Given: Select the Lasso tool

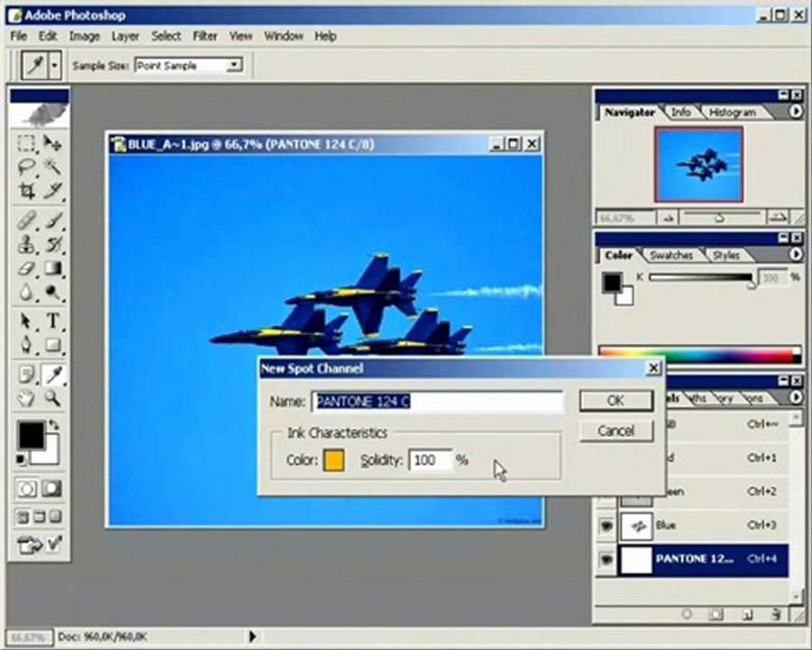Looking at the screenshot, I should point(26,166).
